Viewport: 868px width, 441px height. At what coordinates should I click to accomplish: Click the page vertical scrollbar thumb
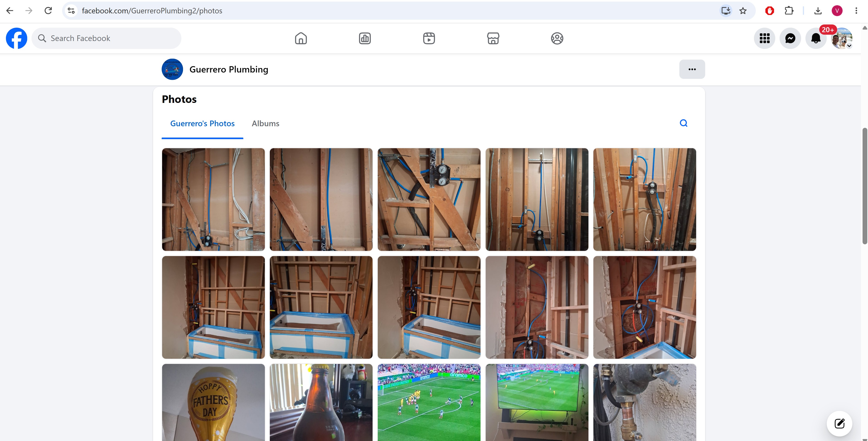[x=865, y=186]
